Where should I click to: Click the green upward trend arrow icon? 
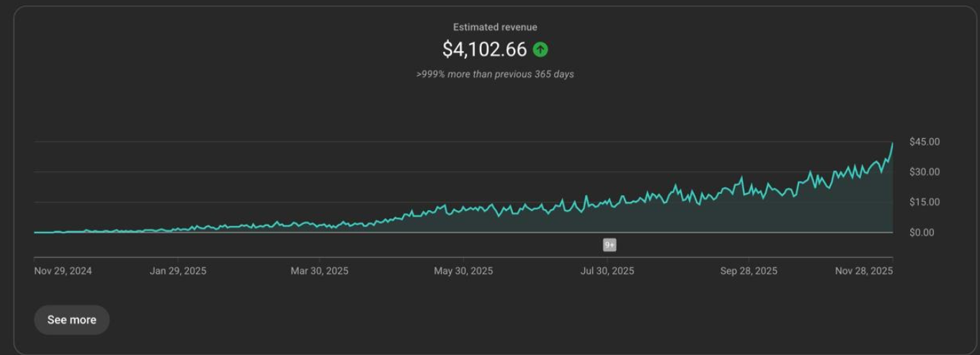coord(540,50)
